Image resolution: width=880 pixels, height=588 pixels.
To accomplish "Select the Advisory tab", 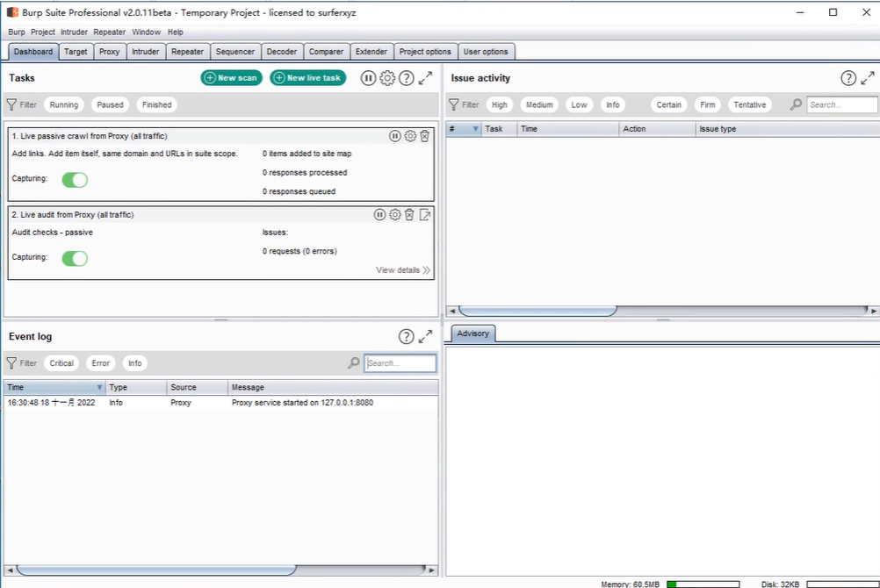I will click(x=472, y=333).
